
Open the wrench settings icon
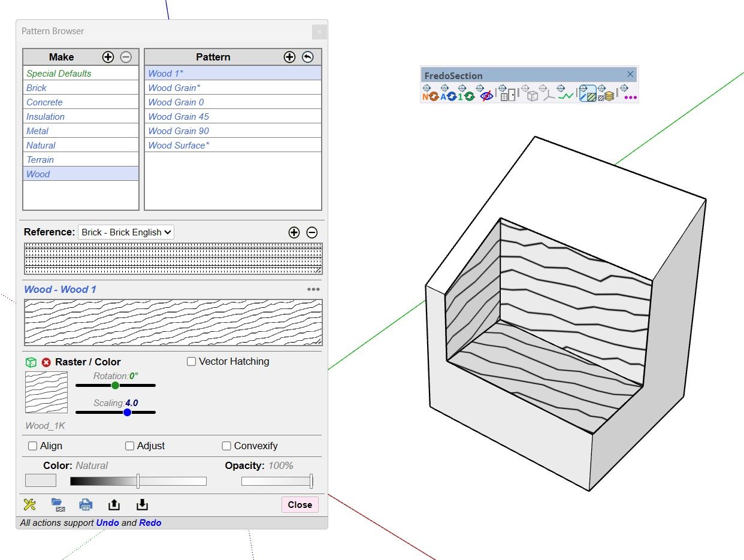[x=29, y=504]
